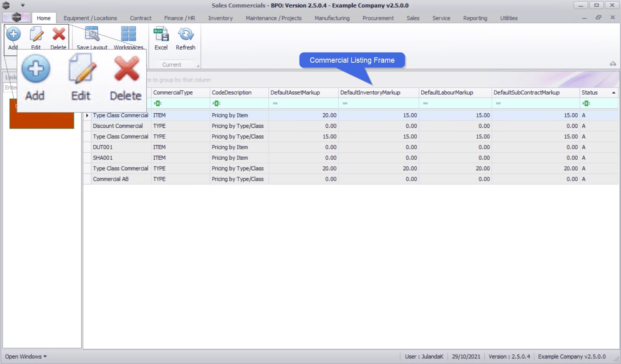Open the Maintenance / Projects tab
621x364 pixels.
(274, 18)
